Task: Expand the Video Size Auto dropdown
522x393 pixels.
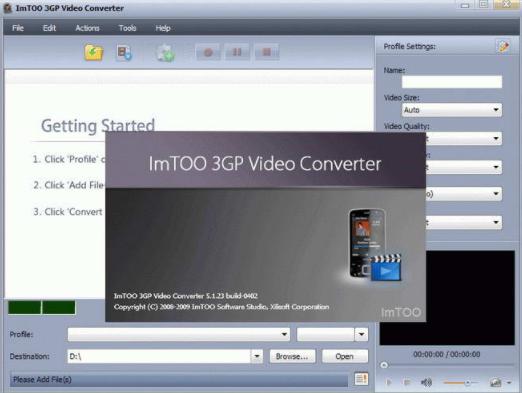Action: pyautogui.click(x=452, y=110)
